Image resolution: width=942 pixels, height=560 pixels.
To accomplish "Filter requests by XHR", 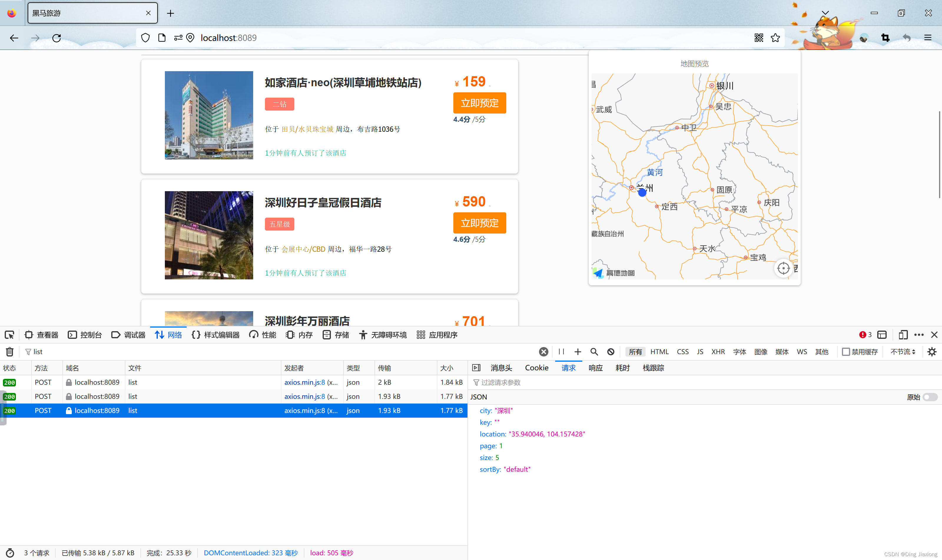I will [718, 352].
